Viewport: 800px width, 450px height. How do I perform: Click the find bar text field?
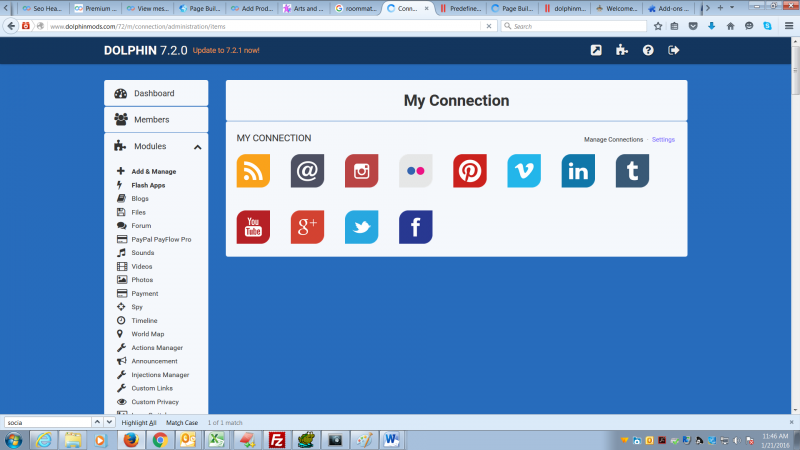coord(47,422)
